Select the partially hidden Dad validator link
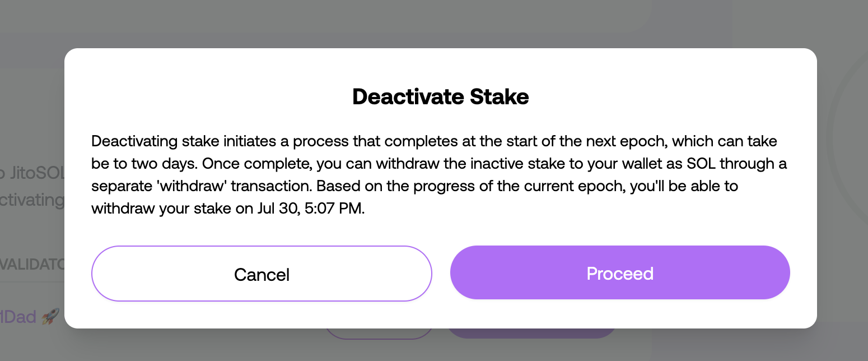 pyautogui.click(x=18, y=317)
